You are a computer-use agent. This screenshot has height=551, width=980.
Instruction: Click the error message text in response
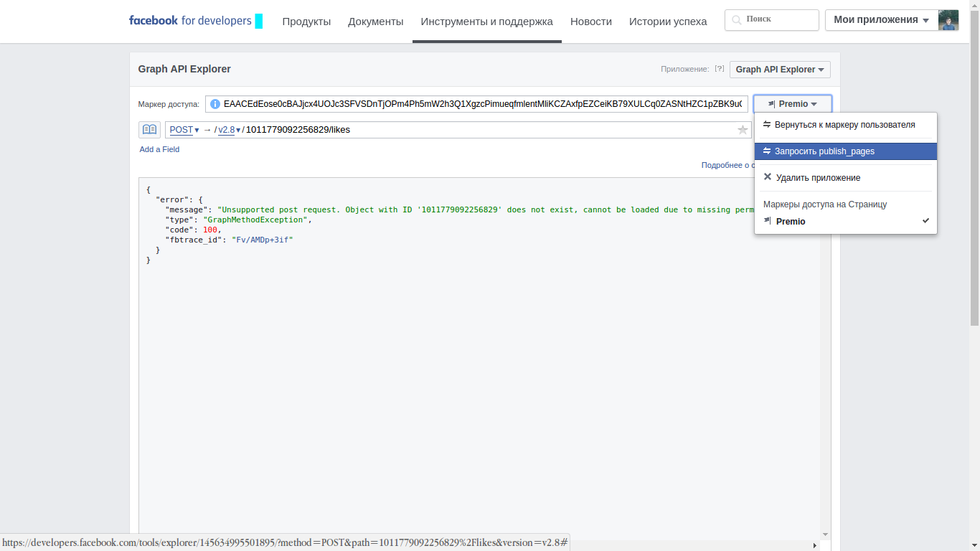coord(486,209)
